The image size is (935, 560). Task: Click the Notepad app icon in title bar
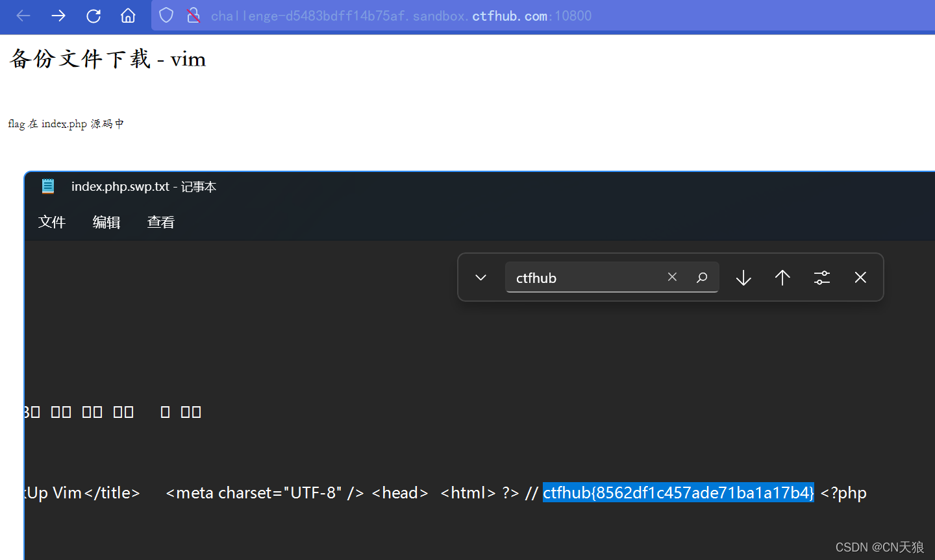click(48, 186)
